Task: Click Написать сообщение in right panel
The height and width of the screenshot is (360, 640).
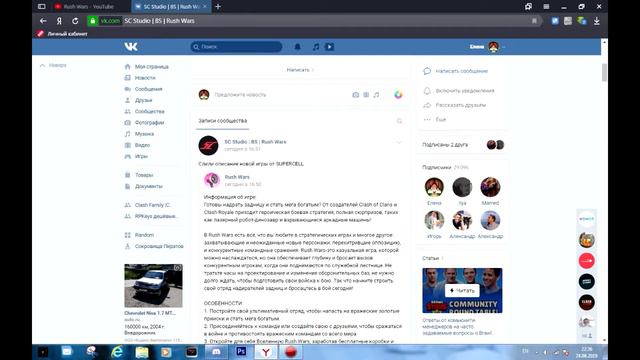Action: 461,71
